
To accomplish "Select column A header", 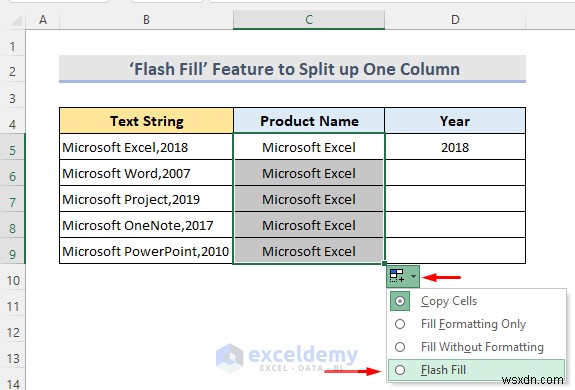I will point(43,19).
